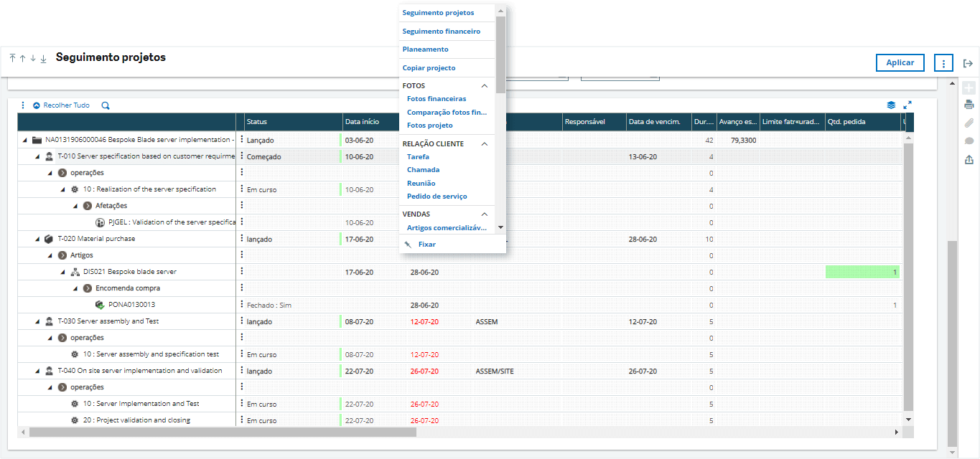Collapse the T-020 Material purchase tree node
980x459 pixels.
coord(37,239)
